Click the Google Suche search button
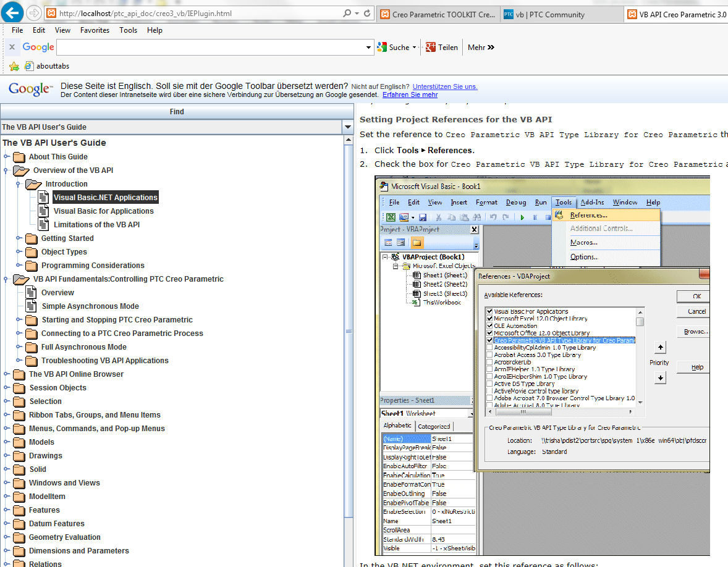 tap(394, 48)
